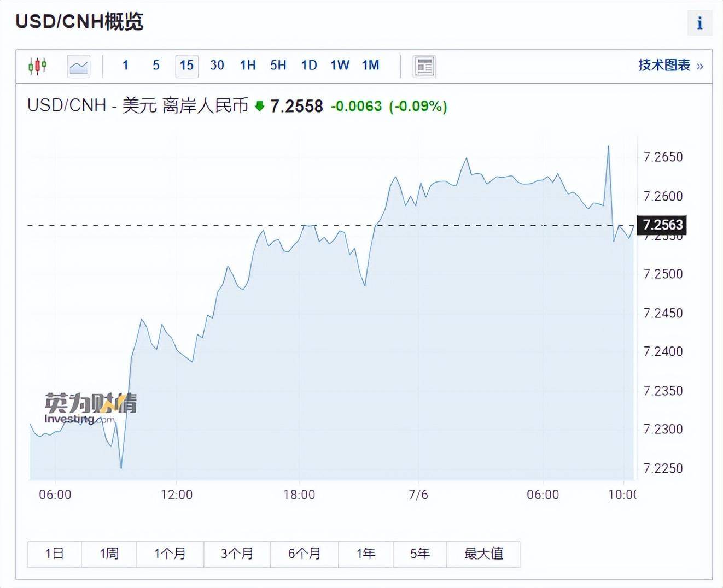Select the 1M interval

[x=370, y=66]
